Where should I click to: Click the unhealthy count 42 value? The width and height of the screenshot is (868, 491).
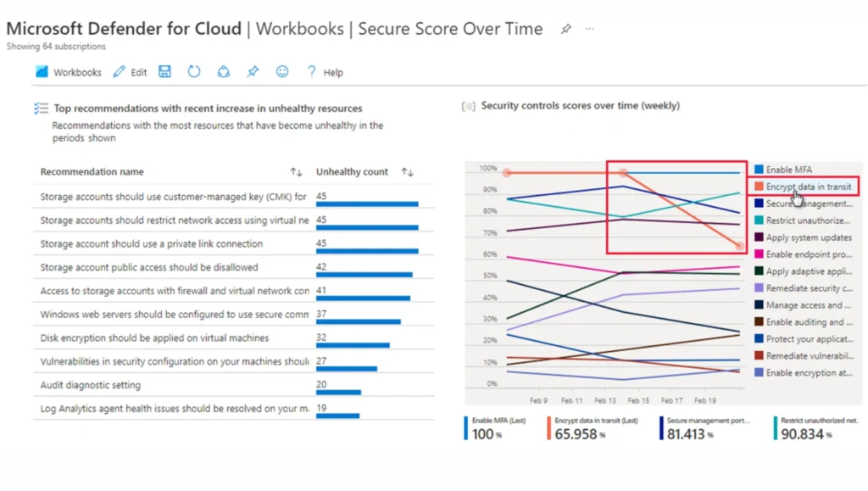[321, 267]
